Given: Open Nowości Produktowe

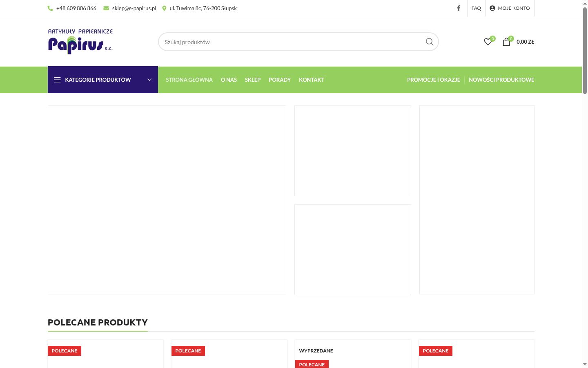Looking at the screenshot, I should click(501, 80).
